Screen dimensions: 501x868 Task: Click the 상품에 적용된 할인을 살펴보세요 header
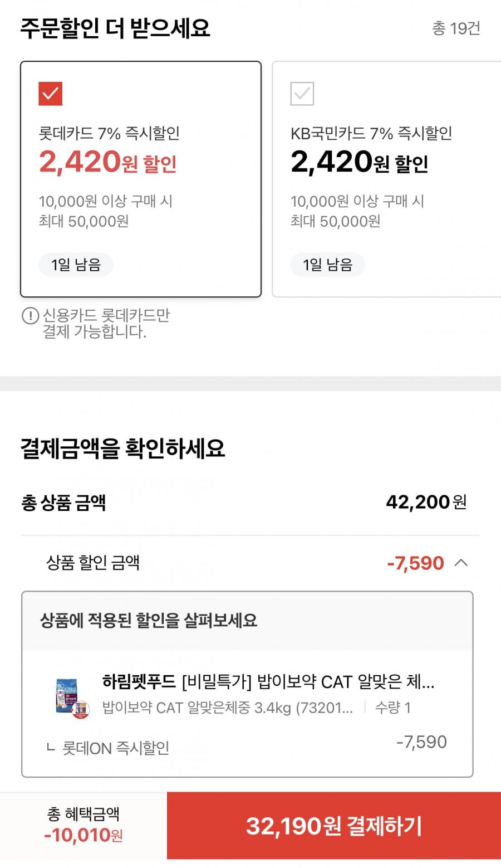click(149, 621)
